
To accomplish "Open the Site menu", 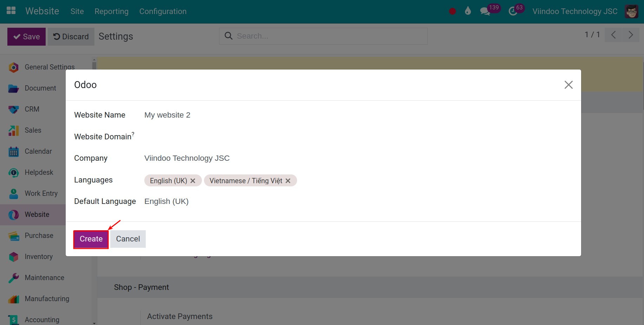I will (x=77, y=11).
